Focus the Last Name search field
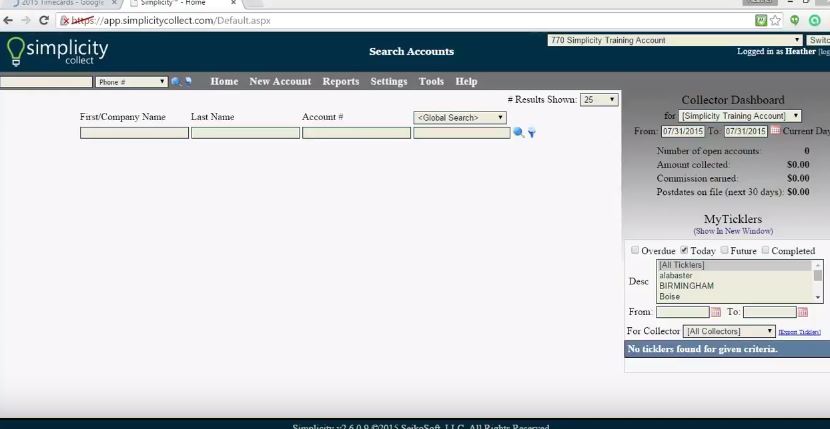Image resolution: width=830 pixels, height=429 pixels. (x=245, y=133)
